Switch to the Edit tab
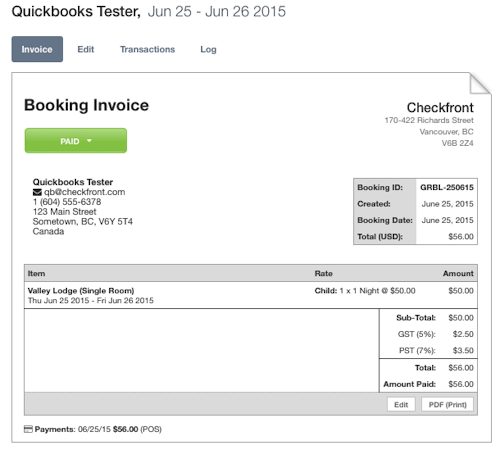This screenshot has height=450, width=498. tap(86, 49)
